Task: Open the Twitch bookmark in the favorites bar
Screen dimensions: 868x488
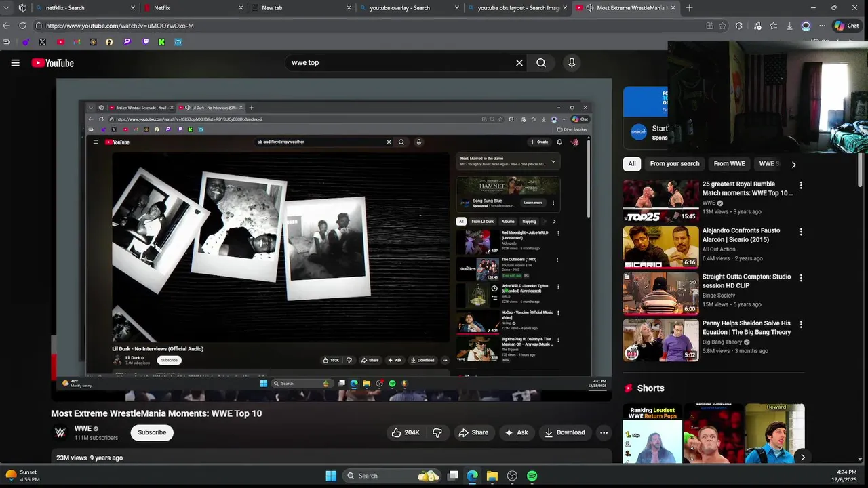Action: point(145,42)
